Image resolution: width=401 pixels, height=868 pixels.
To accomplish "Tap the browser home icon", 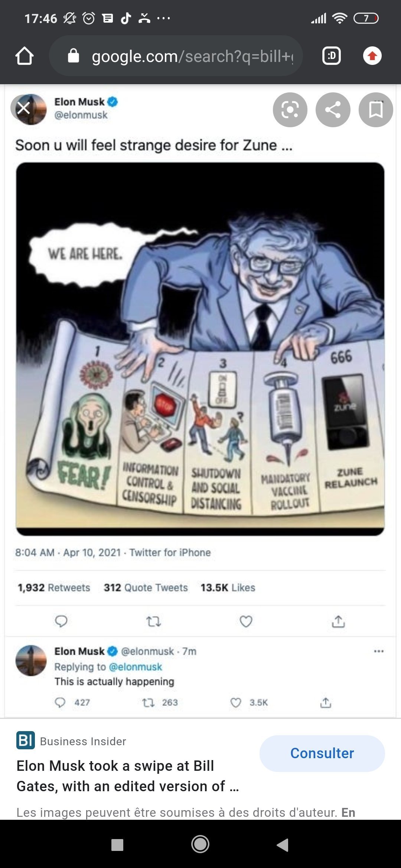I will tap(25, 56).
